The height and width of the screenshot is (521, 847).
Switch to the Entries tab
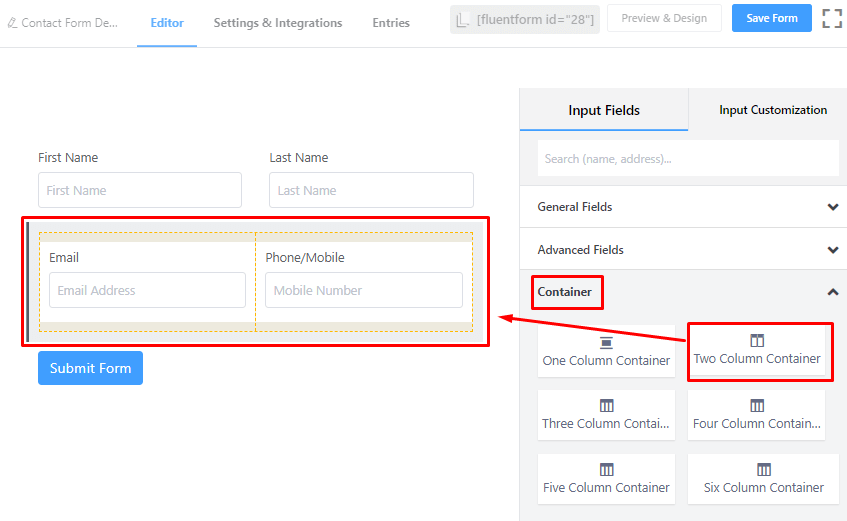pyautogui.click(x=391, y=23)
